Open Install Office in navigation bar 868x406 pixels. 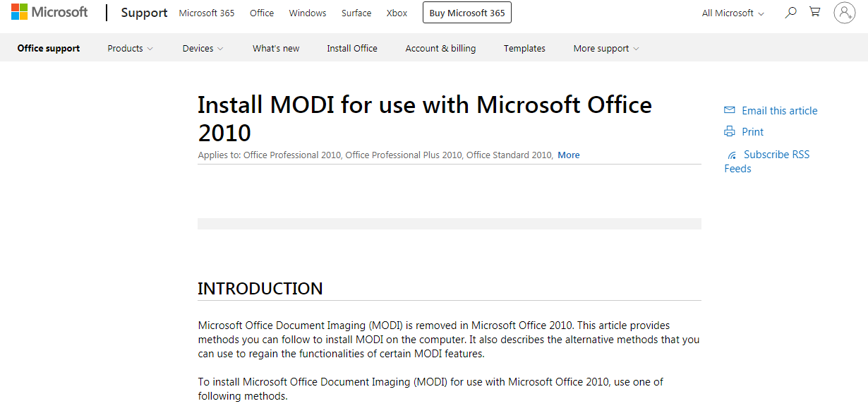click(x=352, y=49)
